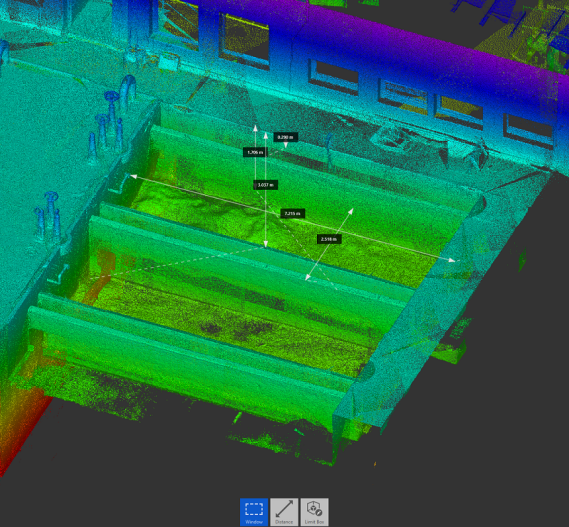Viewport: 569px width, 527px height.
Task: Select the 1.706 m measurement label
Action: click(255, 152)
